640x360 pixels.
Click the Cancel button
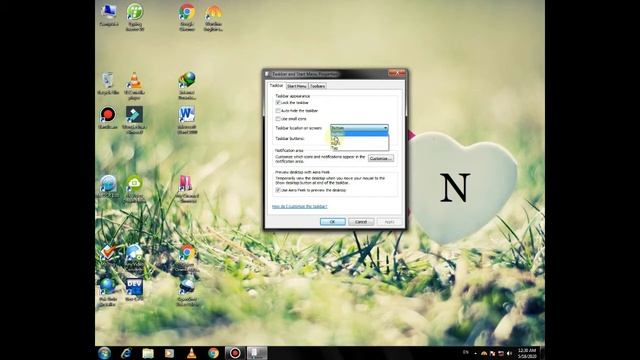click(361, 222)
